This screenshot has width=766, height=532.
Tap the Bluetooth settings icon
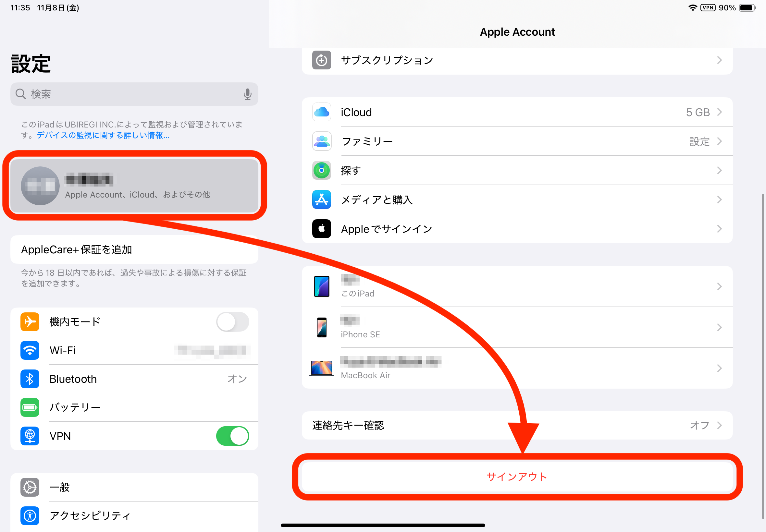click(x=30, y=379)
